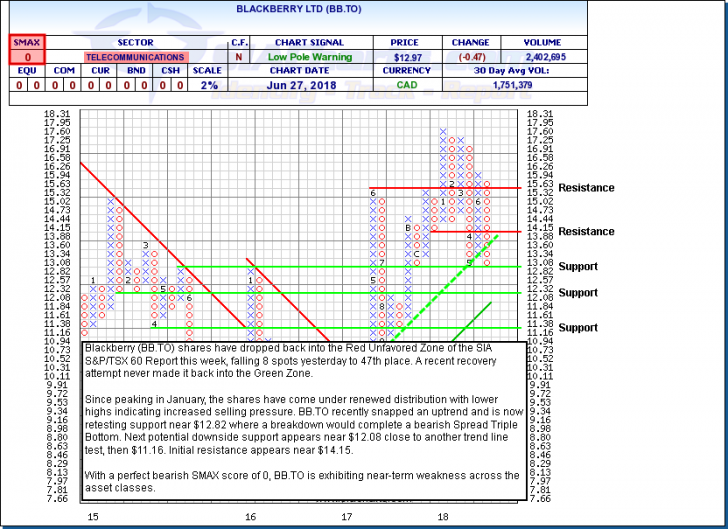Click the Support label near 12.82
The image size is (728, 529).
coord(578,267)
